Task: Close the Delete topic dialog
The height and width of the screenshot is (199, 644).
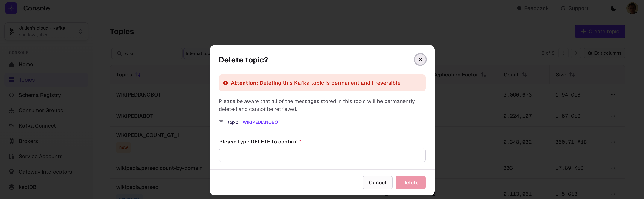Action: (x=420, y=59)
